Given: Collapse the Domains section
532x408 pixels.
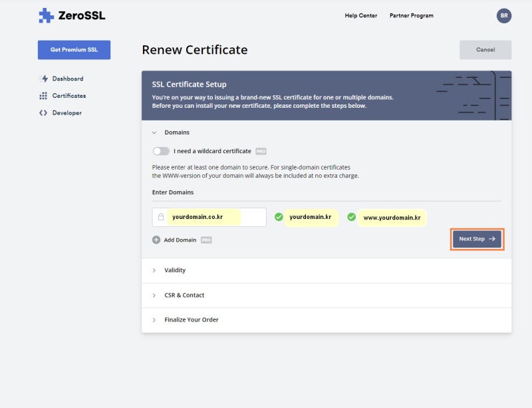Looking at the screenshot, I should (x=154, y=132).
